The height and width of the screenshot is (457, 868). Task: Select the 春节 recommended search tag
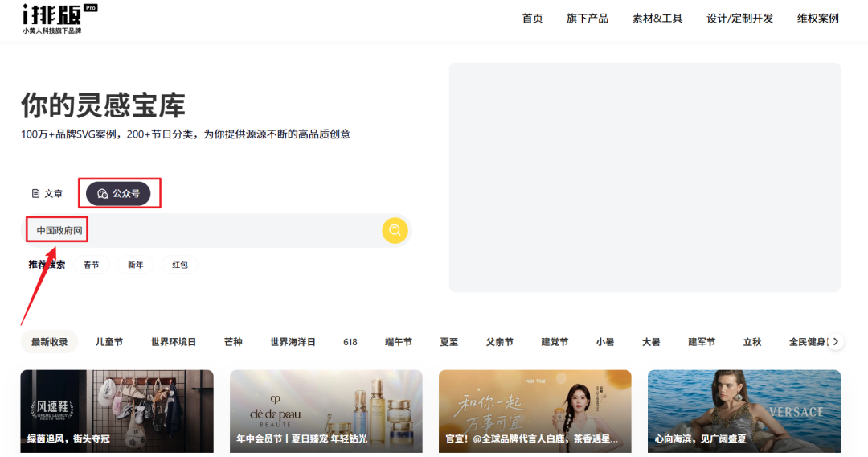(x=92, y=265)
